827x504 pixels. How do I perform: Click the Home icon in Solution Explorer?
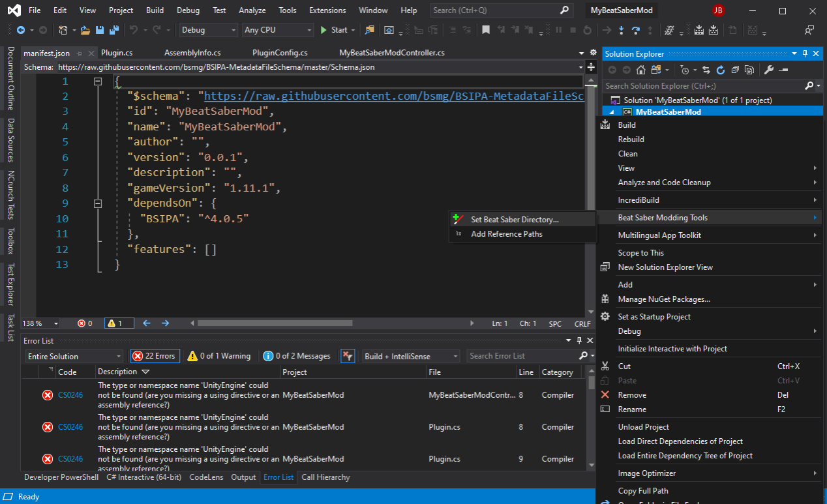click(x=641, y=70)
